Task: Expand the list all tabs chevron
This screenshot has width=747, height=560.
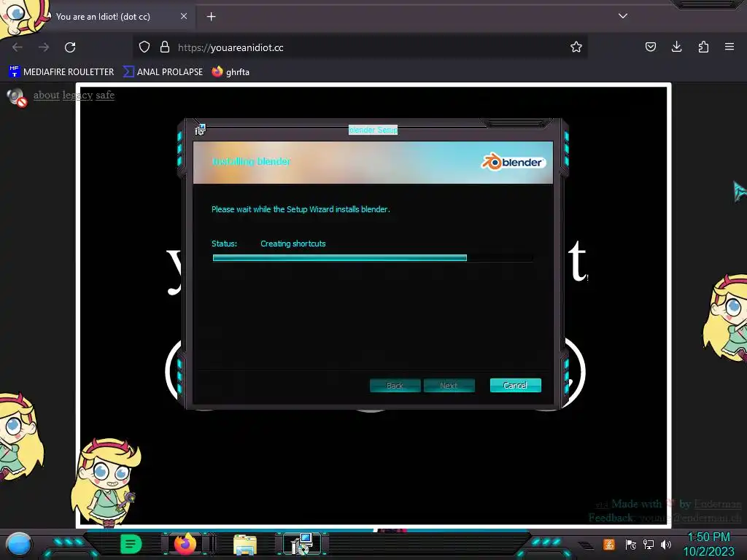Action: coord(623,16)
